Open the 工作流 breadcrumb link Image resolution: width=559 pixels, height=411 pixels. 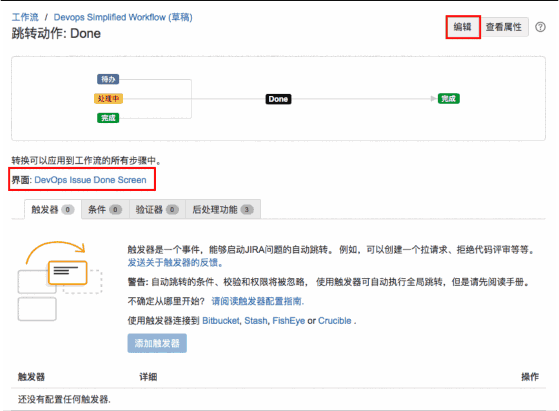tap(25, 17)
